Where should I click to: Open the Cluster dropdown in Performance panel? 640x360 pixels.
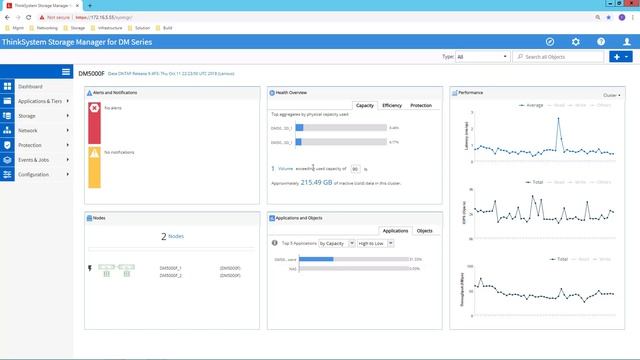tap(611, 95)
